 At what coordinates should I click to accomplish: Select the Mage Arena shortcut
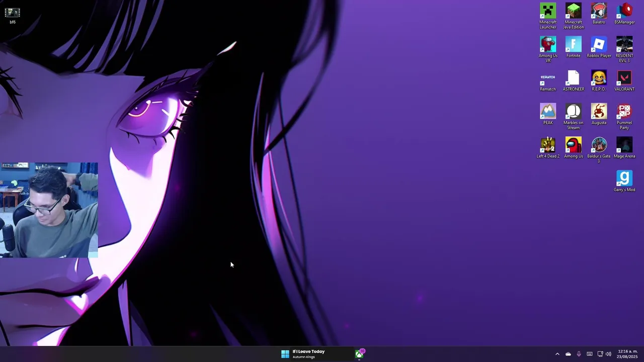pyautogui.click(x=624, y=148)
